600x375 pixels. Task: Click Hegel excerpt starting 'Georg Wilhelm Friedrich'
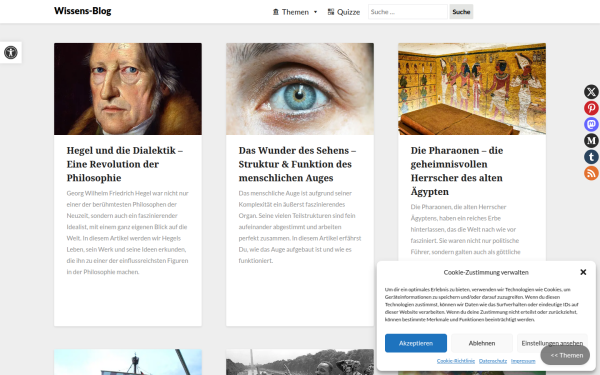point(127,233)
